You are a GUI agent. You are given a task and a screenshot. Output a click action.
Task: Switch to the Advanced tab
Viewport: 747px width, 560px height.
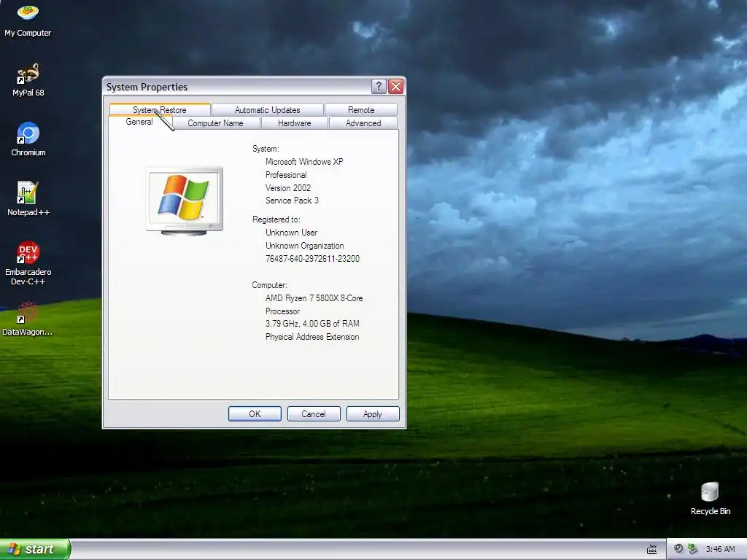point(363,122)
